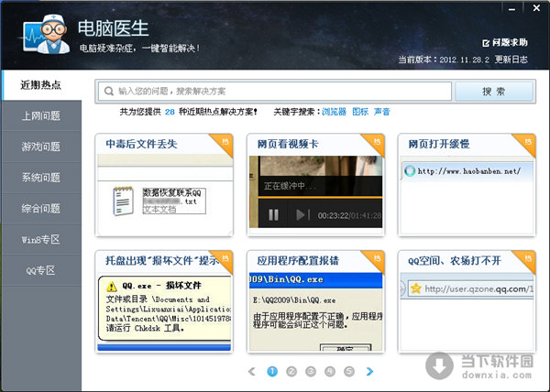Open the 网页打开缓慢 card title
This screenshot has width=550, height=392.
coord(439,144)
